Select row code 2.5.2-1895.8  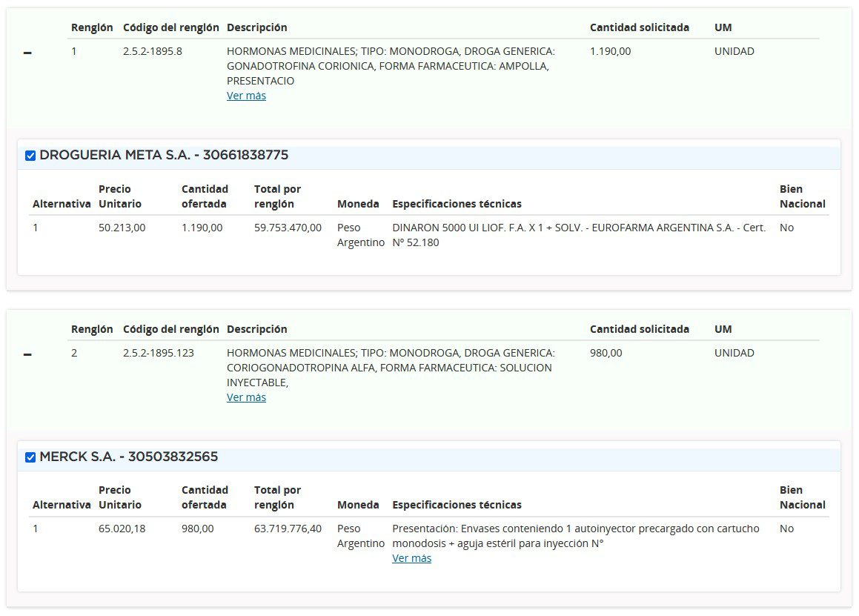(x=152, y=51)
